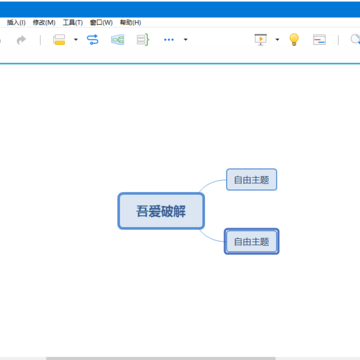Click the blue relationship icon
The width and height of the screenshot is (360, 360).
tap(93, 40)
